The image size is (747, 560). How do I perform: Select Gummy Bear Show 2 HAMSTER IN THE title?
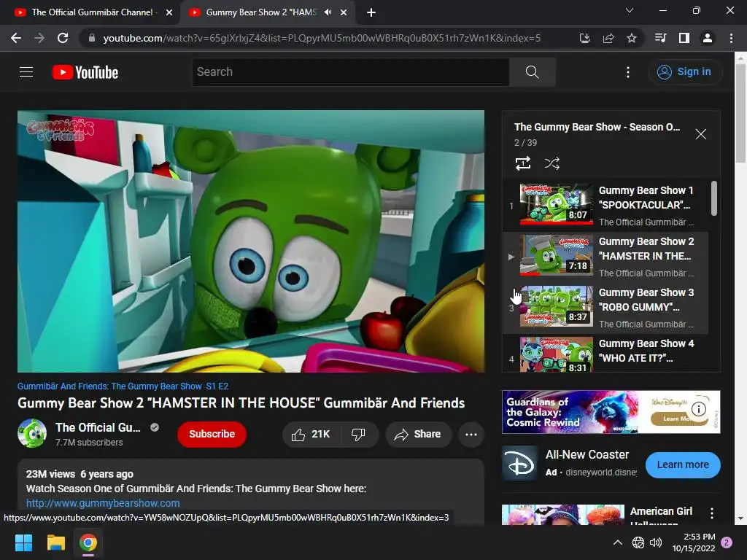(646, 249)
